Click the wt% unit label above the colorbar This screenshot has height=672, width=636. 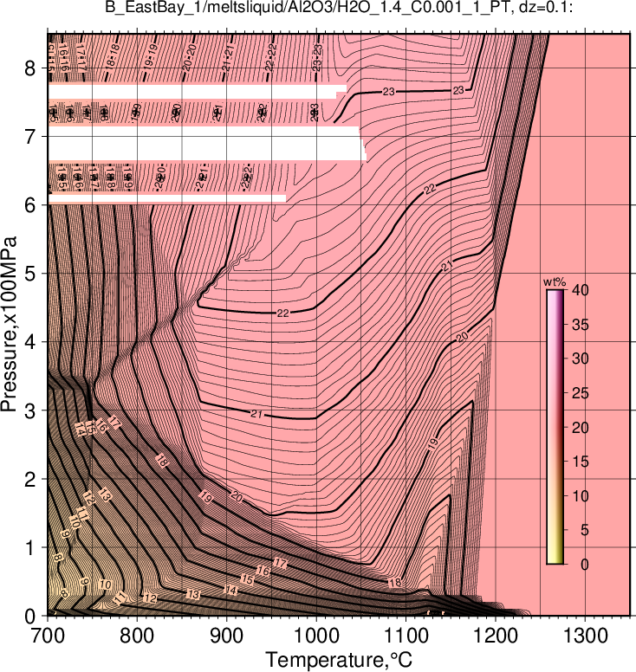(555, 282)
